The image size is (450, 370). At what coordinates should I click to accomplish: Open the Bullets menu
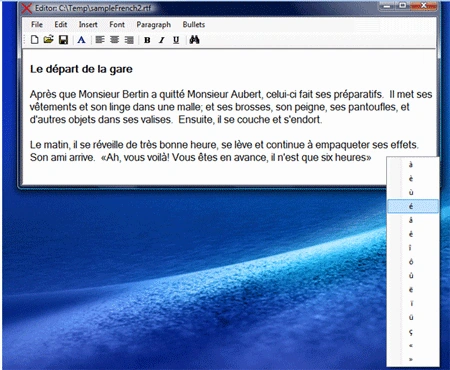click(194, 24)
